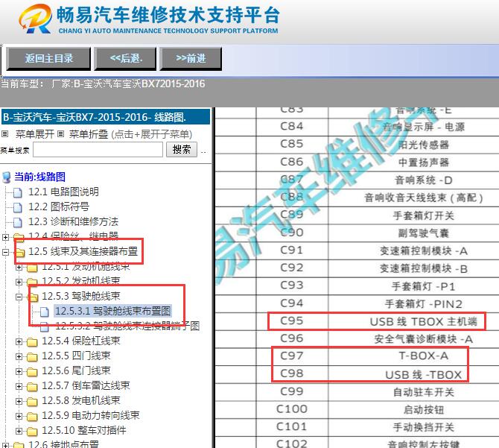
Task: Go back with the <<后退 button
Action: click(x=125, y=59)
